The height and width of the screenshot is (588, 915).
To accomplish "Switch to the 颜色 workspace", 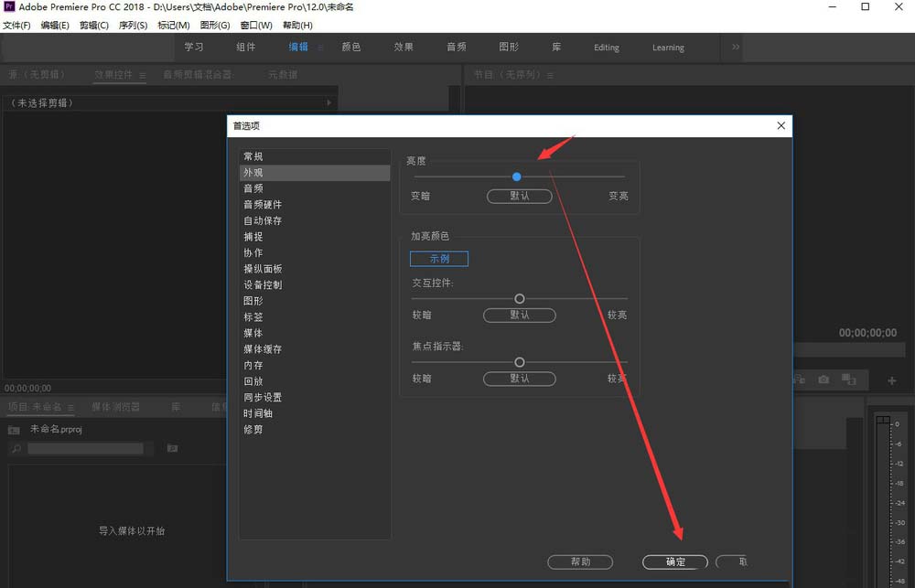I will [350, 48].
